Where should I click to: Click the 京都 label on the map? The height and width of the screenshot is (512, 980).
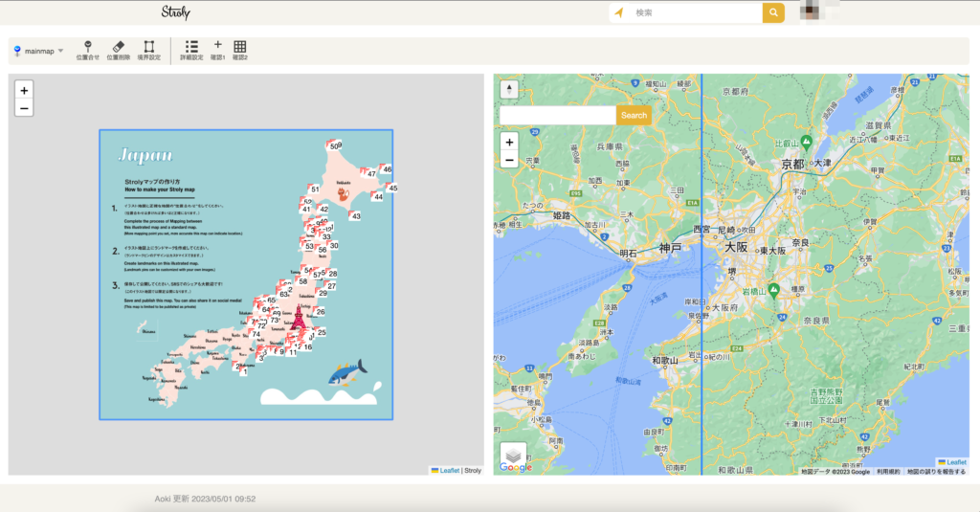coord(792,165)
